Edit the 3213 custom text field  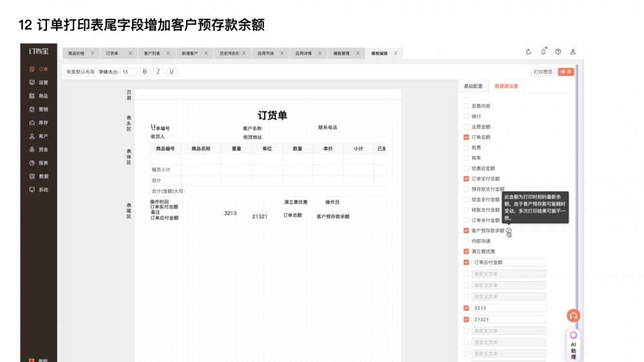(x=509, y=308)
